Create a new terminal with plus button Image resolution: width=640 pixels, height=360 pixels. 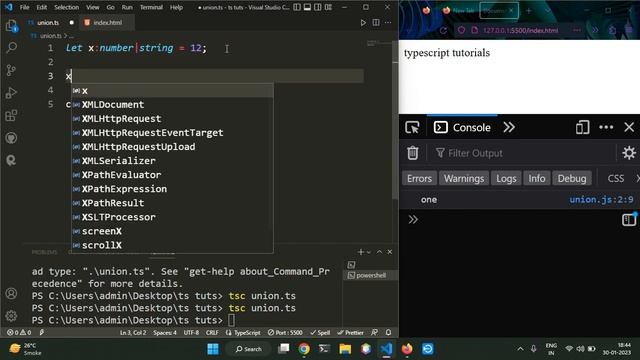(360, 252)
